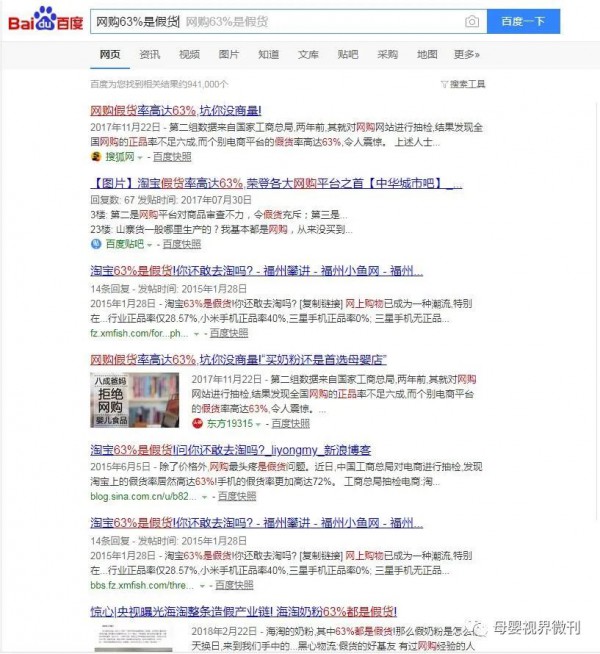
Task: Expand dropdown arrow beside fz.xmfish.com/for URL
Action: [196, 334]
